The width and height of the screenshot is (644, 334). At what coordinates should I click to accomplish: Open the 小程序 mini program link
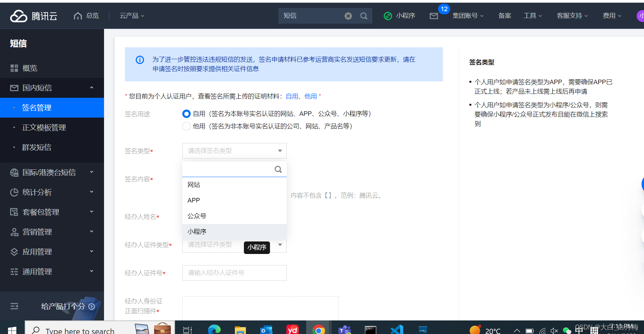pos(399,16)
